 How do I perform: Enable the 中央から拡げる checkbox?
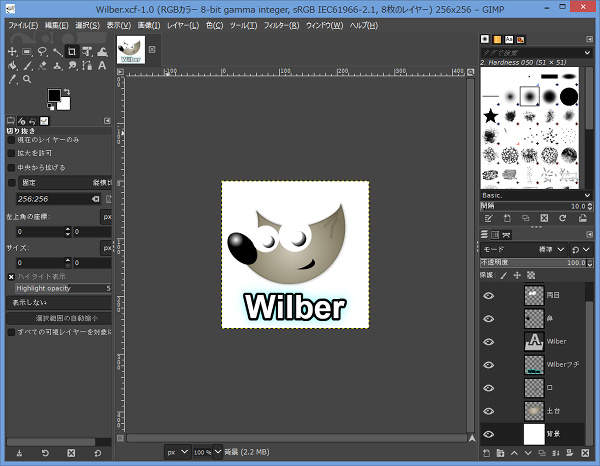click(x=12, y=167)
